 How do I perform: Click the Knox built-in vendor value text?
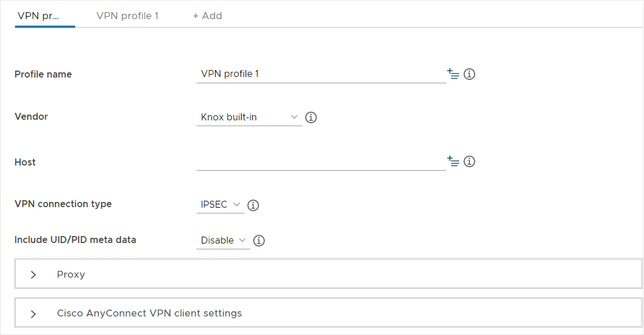coord(229,117)
